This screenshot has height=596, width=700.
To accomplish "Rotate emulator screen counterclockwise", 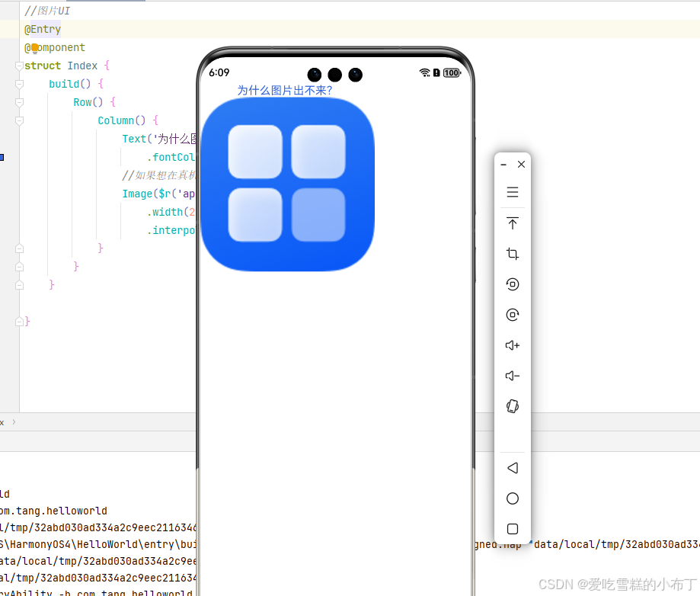I will 513,284.
